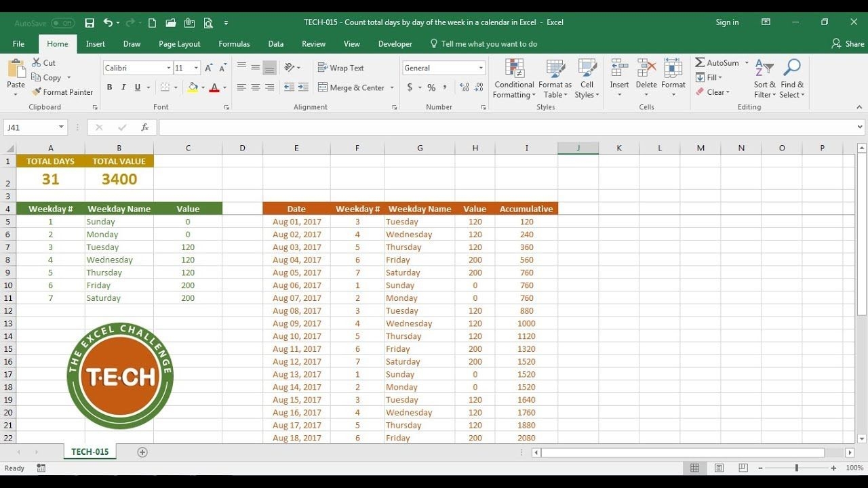Apply Comma Style format
The width and height of the screenshot is (868, 488).
[x=445, y=87]
